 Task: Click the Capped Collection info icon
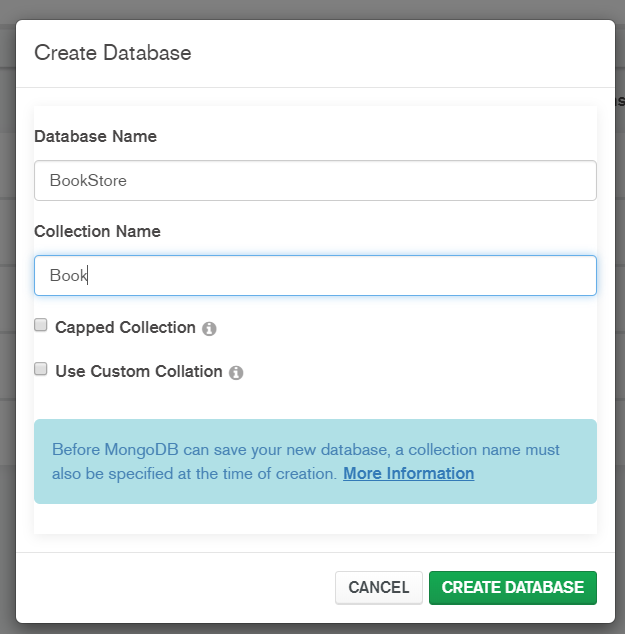tap(209, 328)
